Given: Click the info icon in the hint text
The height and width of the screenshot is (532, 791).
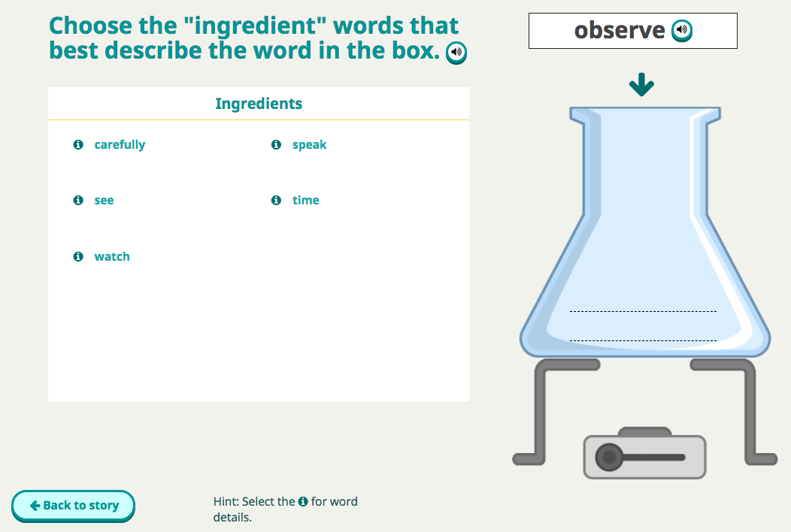Looking at the screenshot, I should (x=303, y=501).
